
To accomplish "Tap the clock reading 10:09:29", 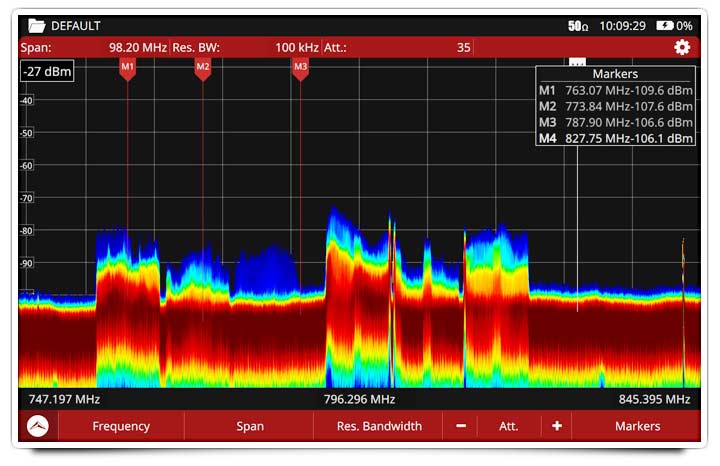I will 623,26.
